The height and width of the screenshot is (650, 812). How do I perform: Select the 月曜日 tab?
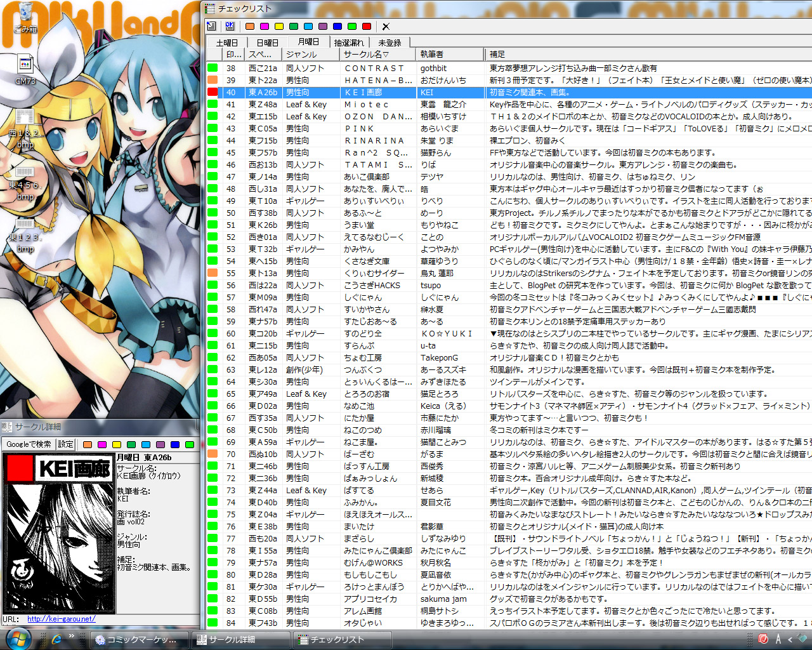tap(308, 42)
